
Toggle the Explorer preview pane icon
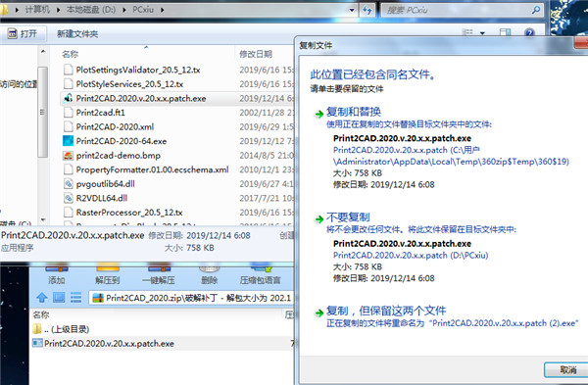[505, 33]
